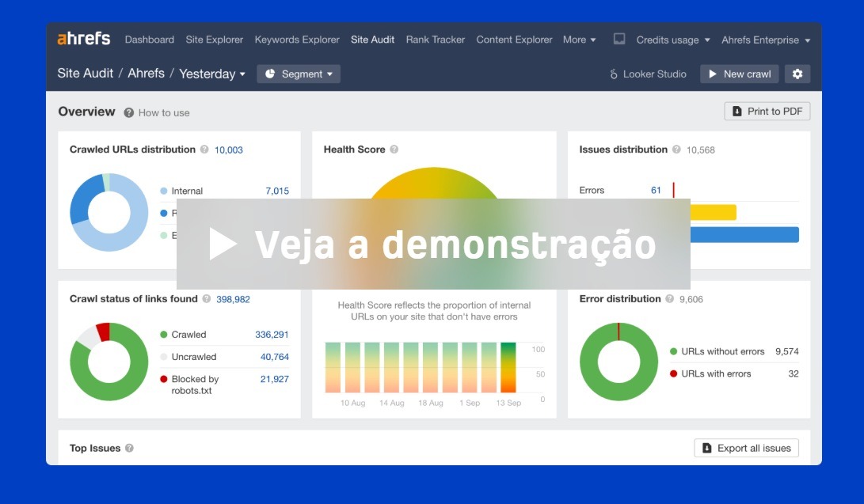Click the green Crawled legend dot
This screenshot has width=864, height=504.
click(x=164, y=335)
